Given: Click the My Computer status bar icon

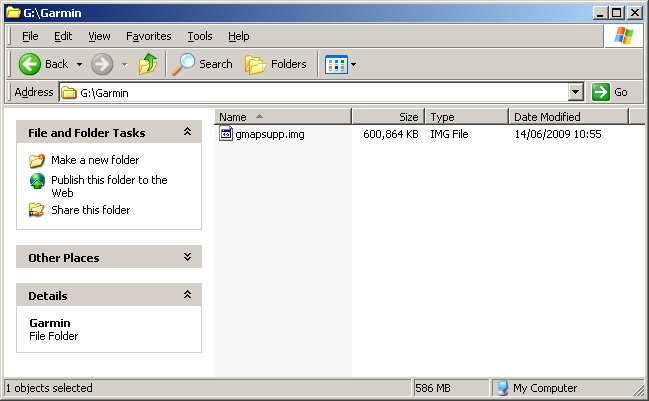Looking at the screenshot, I should coord(502,388).
